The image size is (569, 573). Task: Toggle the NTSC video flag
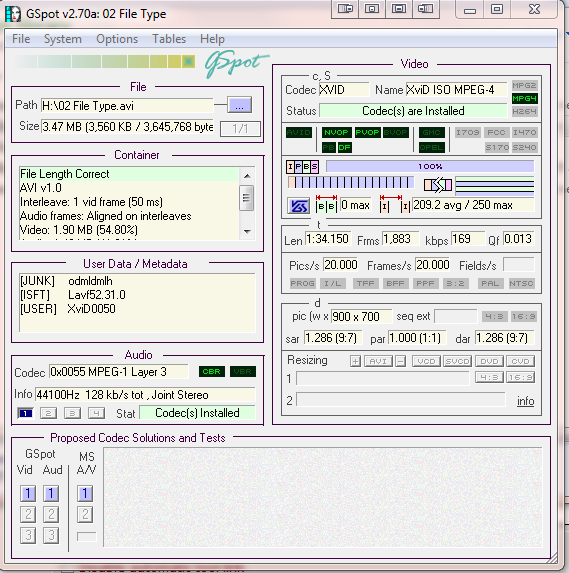(521, 284)
